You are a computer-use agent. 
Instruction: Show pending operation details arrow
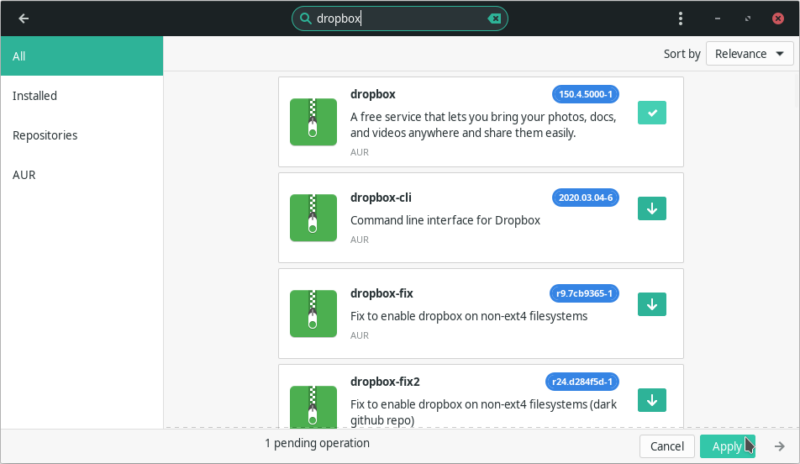(779, 447)
